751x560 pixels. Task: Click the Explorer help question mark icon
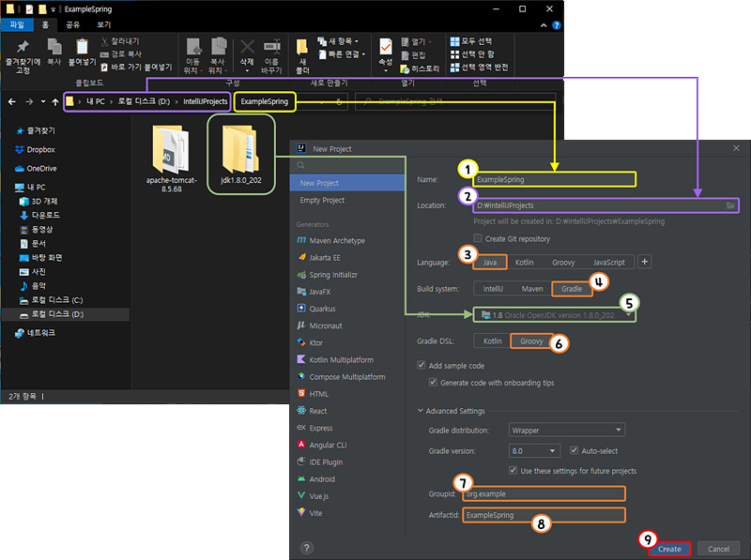557,25
